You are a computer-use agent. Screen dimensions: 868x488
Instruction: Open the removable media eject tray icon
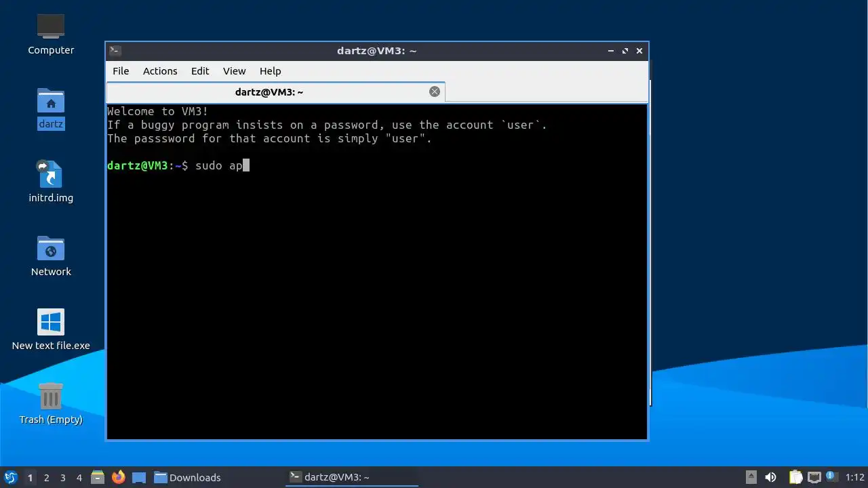751,477
